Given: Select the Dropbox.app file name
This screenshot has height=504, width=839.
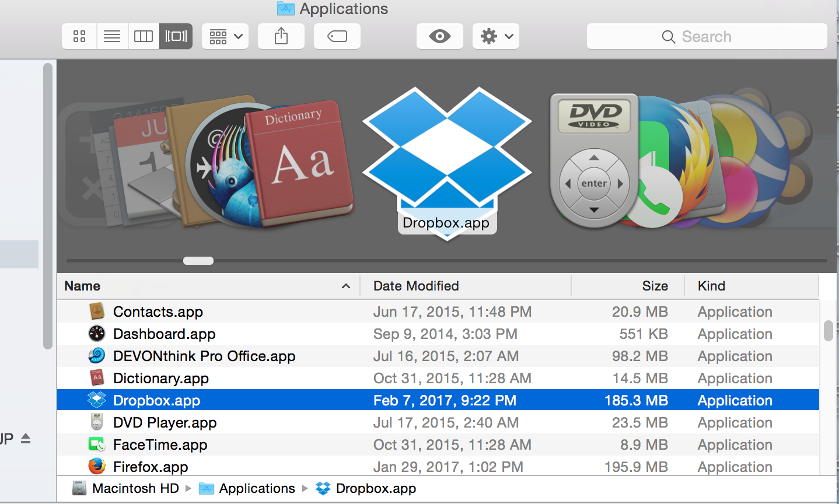Looking at the screenshot, I should click(157, 400).
